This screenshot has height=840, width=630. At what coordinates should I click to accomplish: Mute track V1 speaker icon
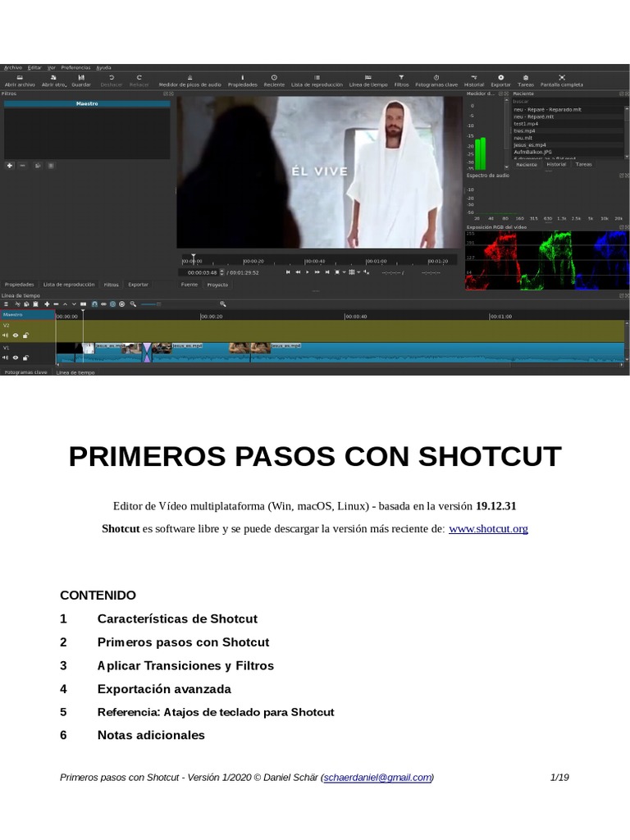click(x=6, y=358)
